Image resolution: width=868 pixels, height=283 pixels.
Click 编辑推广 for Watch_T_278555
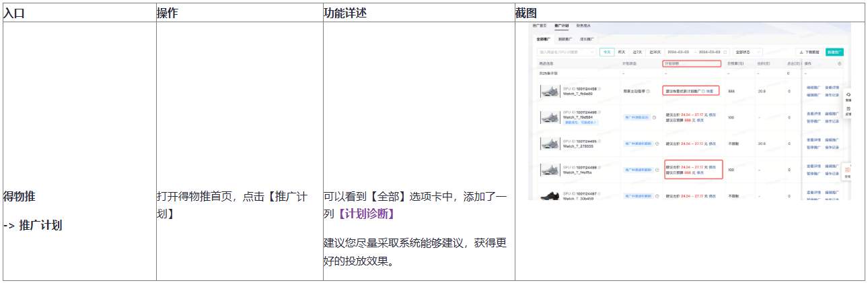[832, 140]
